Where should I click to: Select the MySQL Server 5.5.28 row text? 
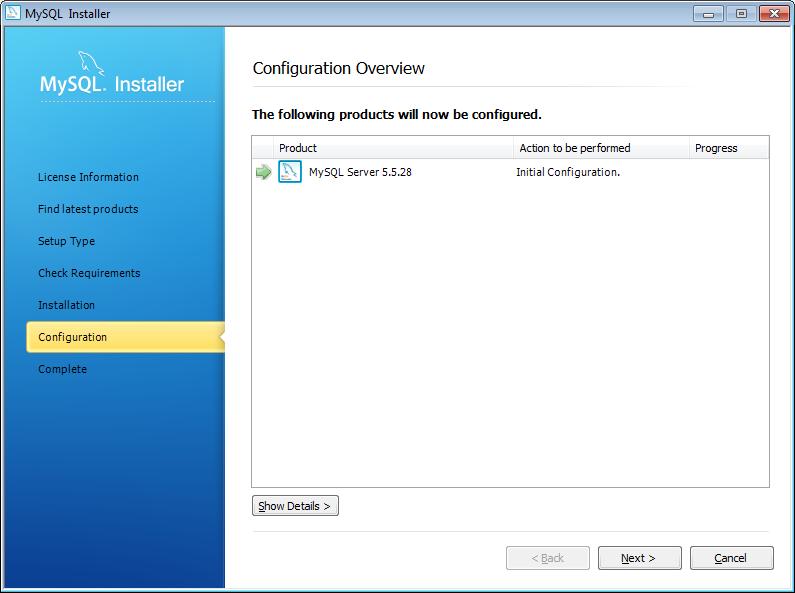tap(360, 172)
